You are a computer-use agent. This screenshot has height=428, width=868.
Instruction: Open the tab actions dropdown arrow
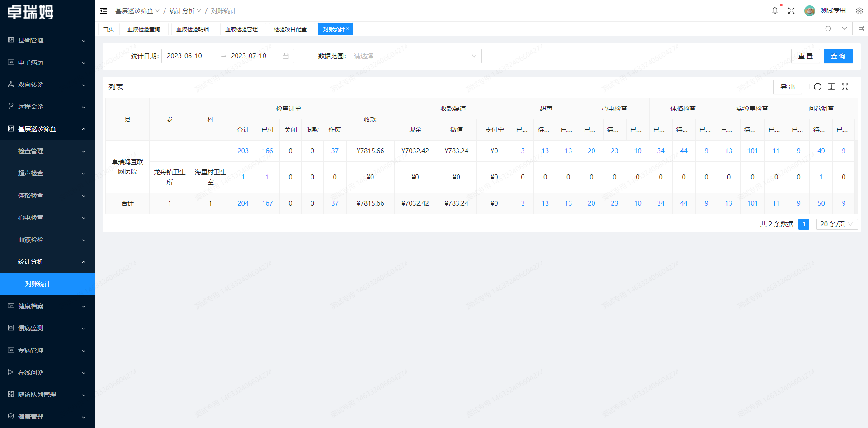click(844, 28)
